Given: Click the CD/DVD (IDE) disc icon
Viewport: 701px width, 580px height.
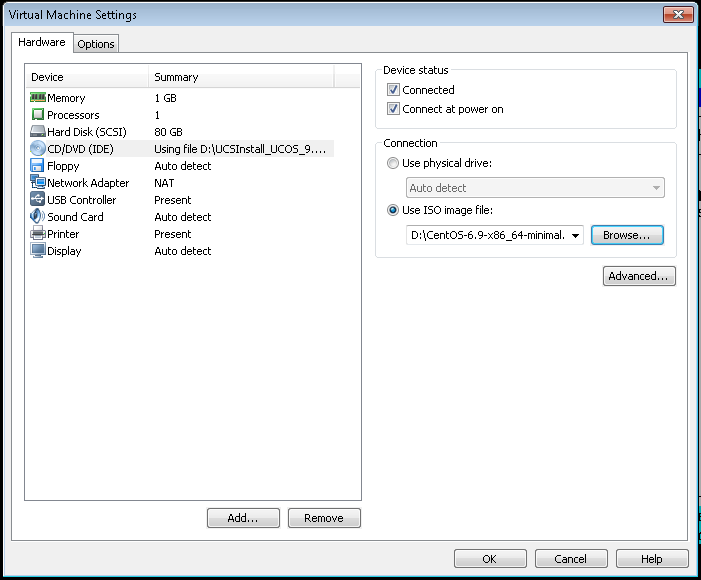Looking at the screenshot, I should (x=38, y=148).
